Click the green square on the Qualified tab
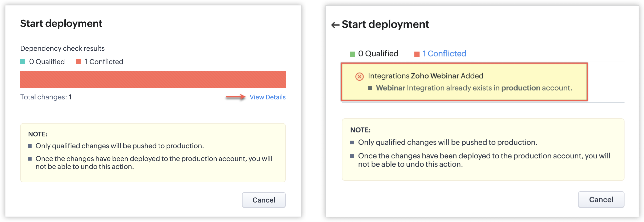 352,54
